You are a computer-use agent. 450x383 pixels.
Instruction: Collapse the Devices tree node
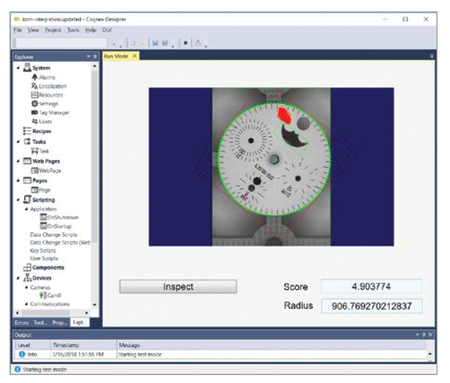[18, 278]
